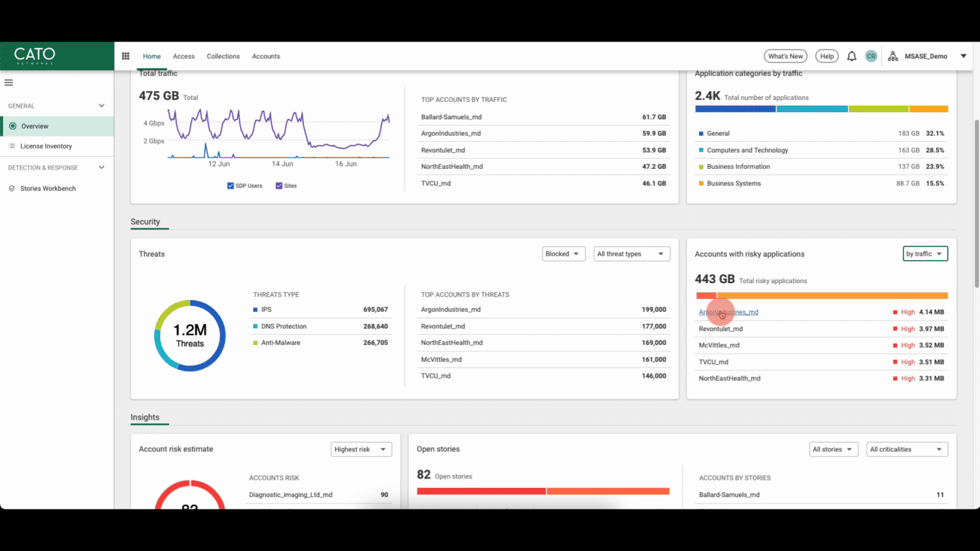Click the License Inventory list icon

pos(11,146)
